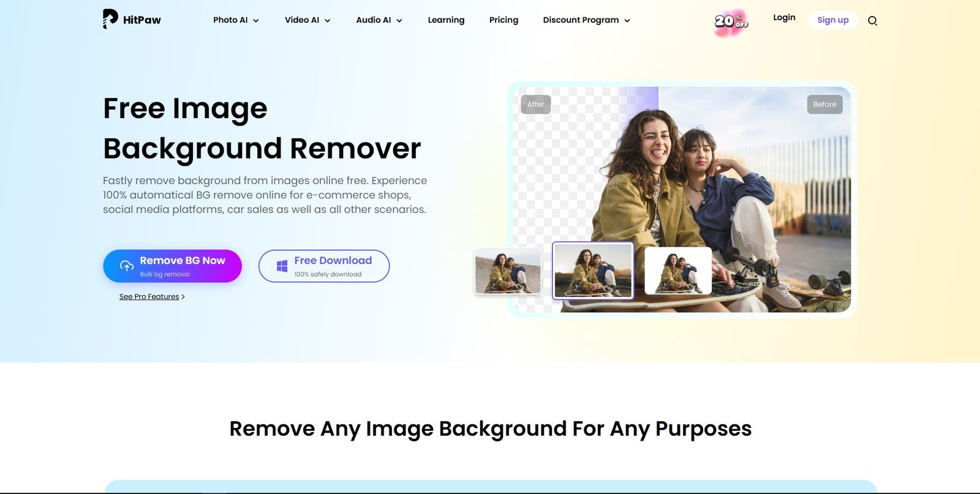Click the Windows logo icon on Free Download

[x=282, y=266]
